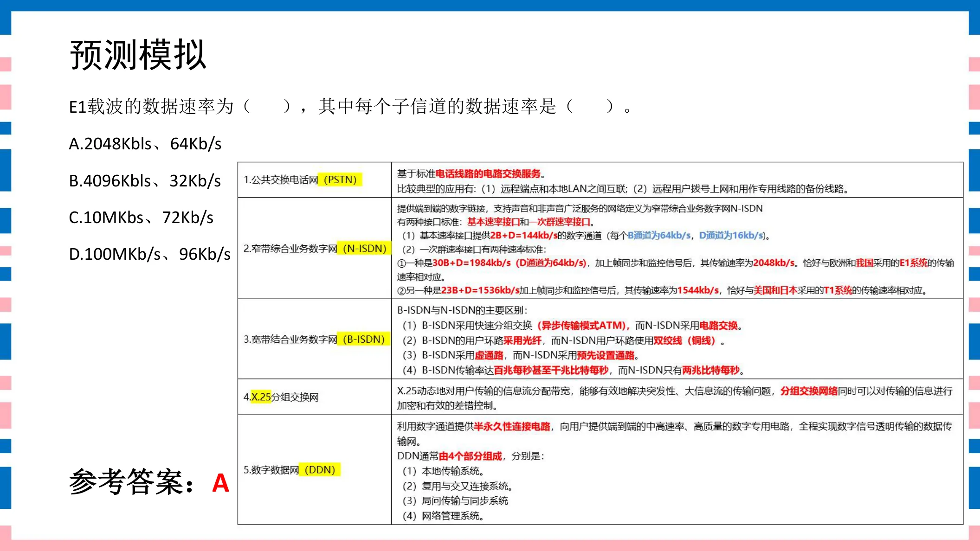Click the red answer letter A
The image size is (980, 551).
pyautogui.click(x=220, y=483)
